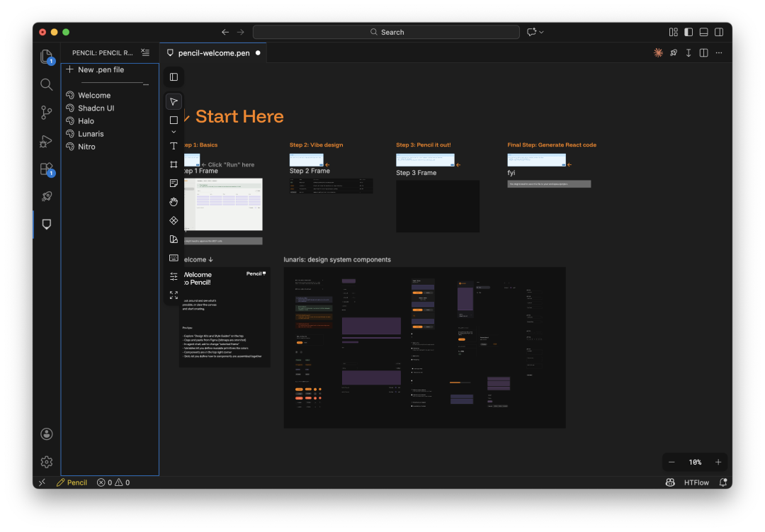Click the Search field in the title bar
The image size is (765, 532).
pyautogui.click(x=387, y=32)
